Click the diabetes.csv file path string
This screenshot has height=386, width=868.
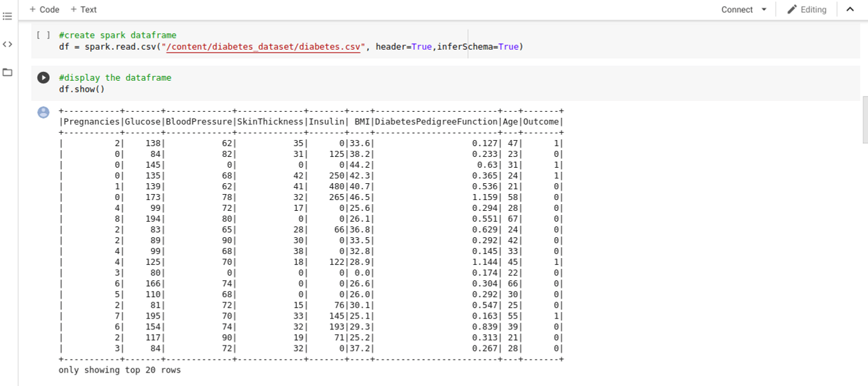coord(263,46)
